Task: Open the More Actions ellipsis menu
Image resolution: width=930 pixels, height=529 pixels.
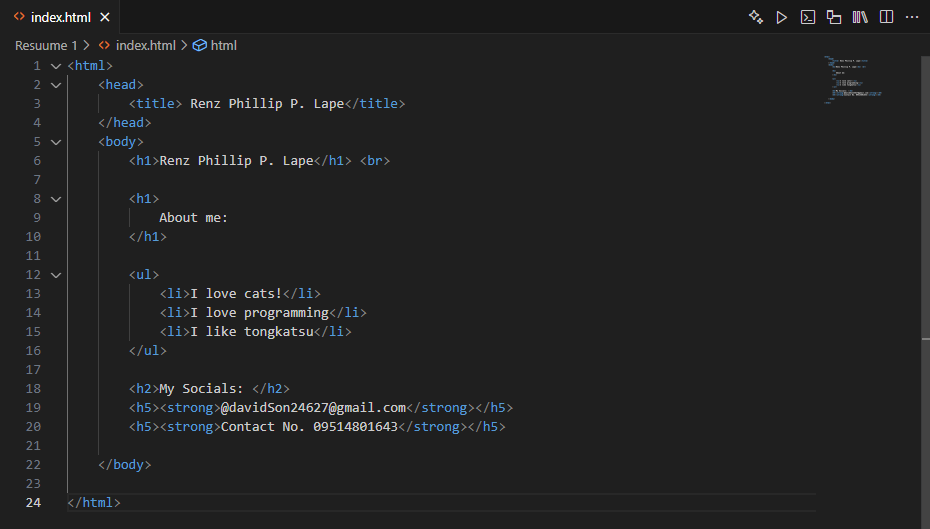Action: 911,17
